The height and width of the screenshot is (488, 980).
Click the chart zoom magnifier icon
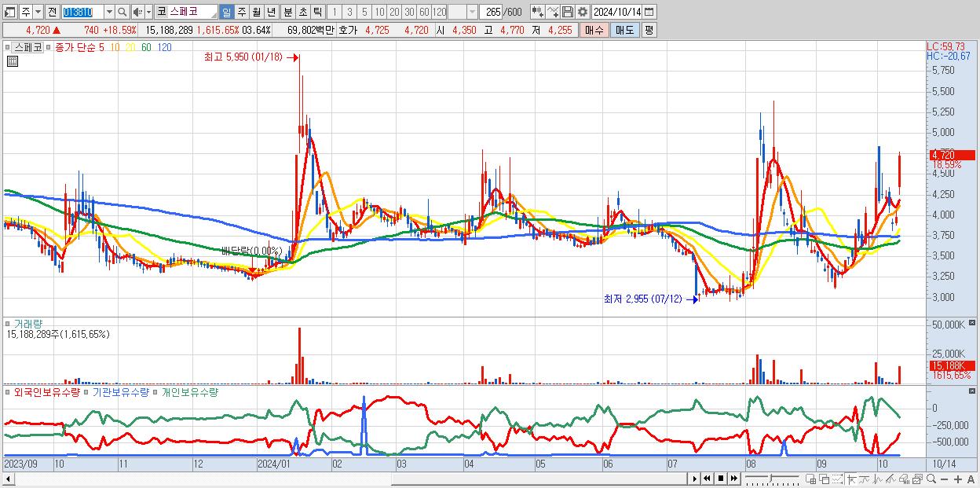tap(931, 479)
